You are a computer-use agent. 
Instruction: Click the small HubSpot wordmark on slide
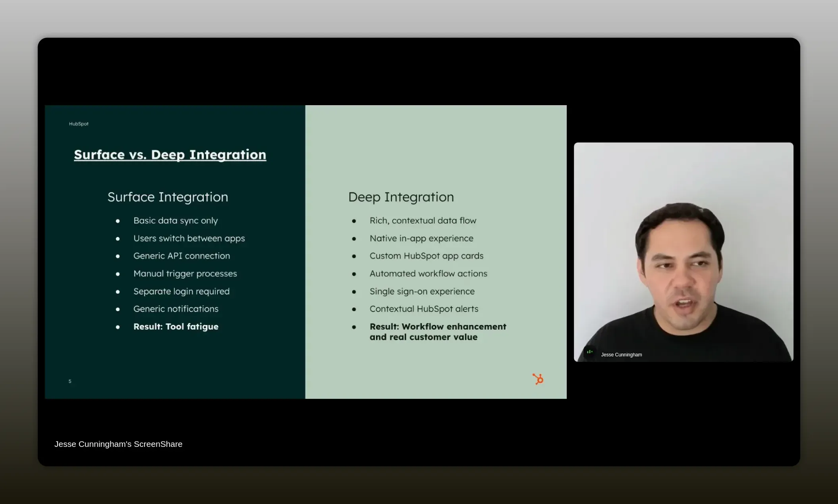[79, 124]
